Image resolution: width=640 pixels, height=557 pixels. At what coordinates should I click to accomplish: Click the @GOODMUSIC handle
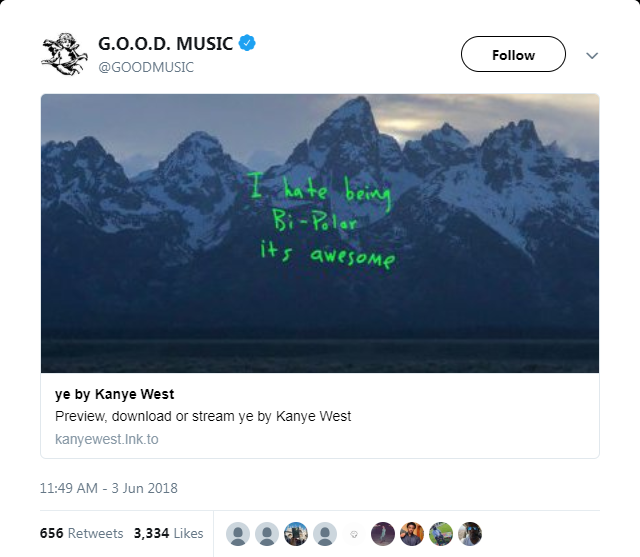pos(145,67)
